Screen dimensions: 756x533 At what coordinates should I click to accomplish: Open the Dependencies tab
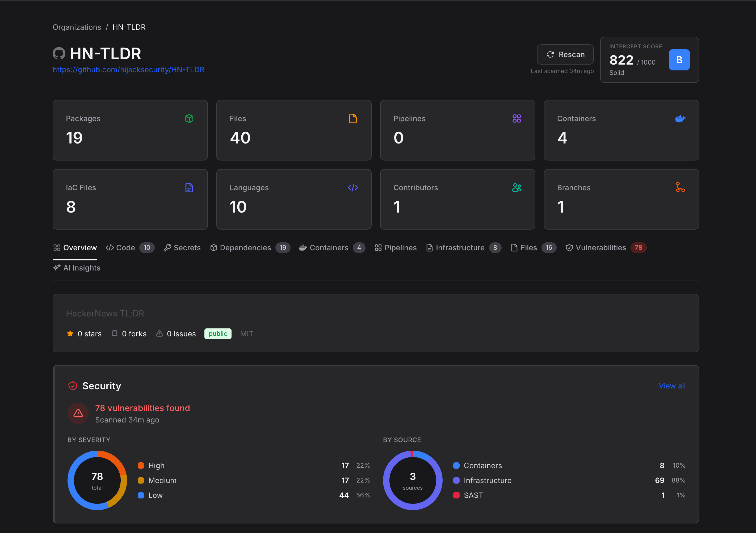click(x=245, y=248)
